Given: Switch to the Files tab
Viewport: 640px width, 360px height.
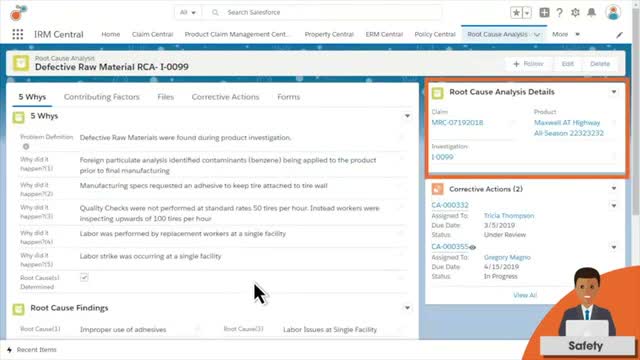Looking at the screenshot, I should [166, 97].
